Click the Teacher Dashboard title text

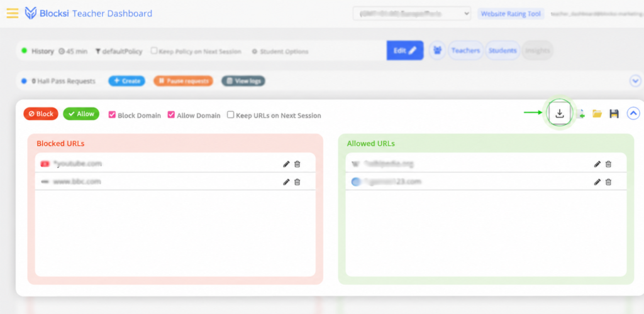(112, 14)
